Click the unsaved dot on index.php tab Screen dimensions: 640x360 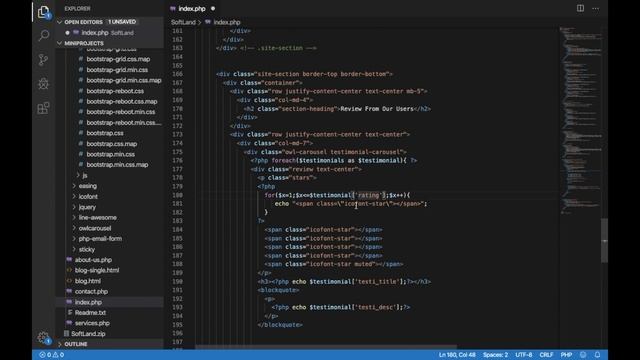click(x=213, y=9)
